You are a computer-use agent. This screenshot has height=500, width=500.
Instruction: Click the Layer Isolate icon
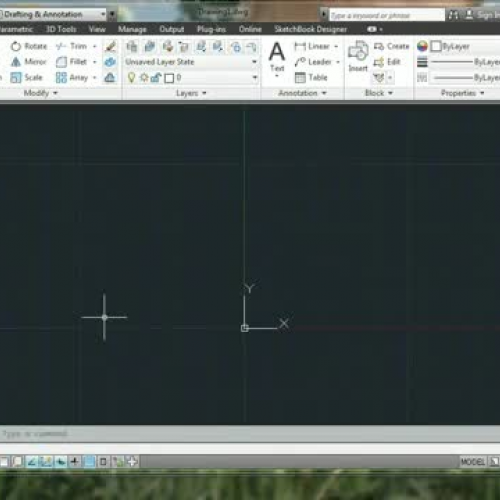[x=201, y=47]
